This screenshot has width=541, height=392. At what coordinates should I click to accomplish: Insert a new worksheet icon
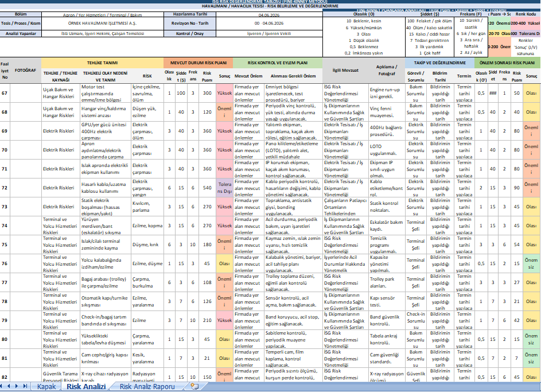[x=194, y=386]
